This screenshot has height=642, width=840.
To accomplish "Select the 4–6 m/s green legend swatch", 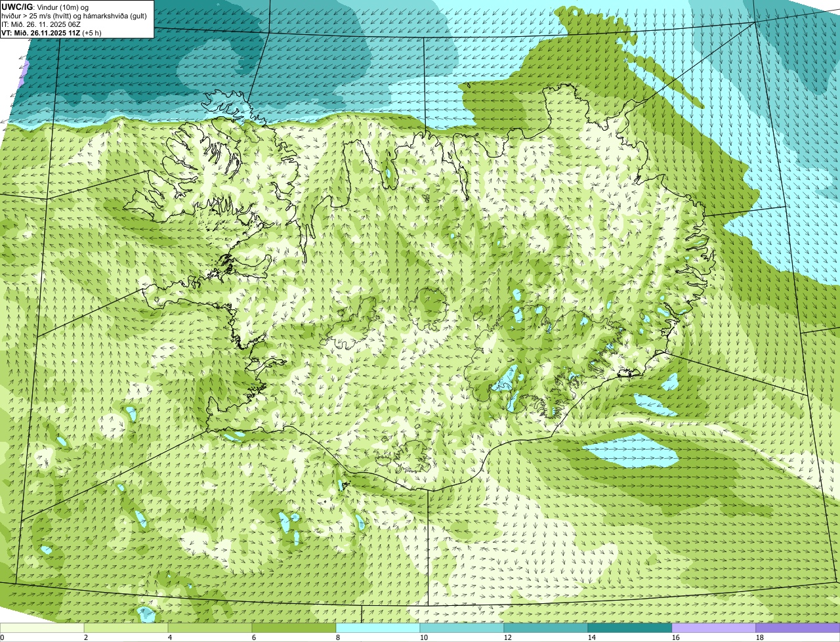I will pos(210,628).
